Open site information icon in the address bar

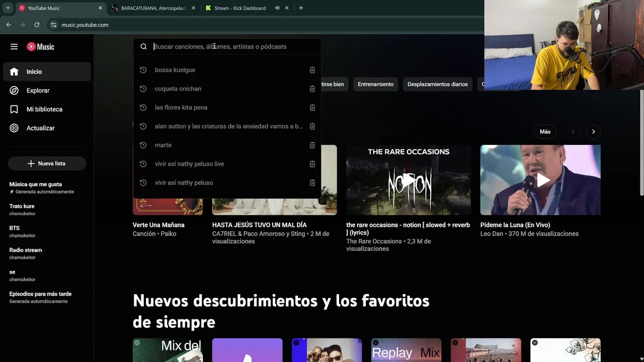[x=54, y=25]
